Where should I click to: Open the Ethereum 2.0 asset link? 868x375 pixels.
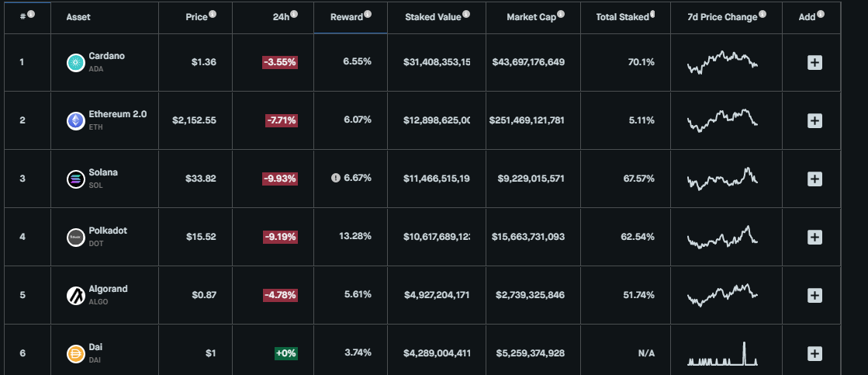pos(117,114)
